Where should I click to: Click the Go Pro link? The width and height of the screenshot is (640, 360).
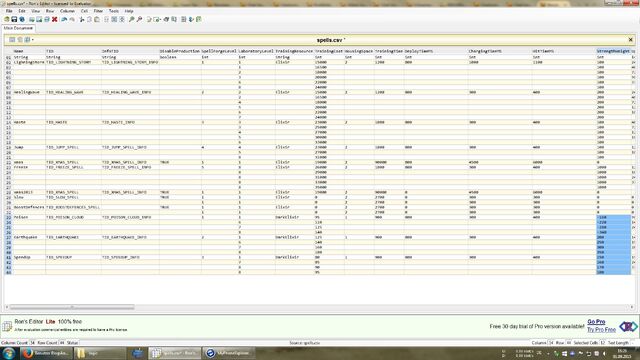[596, 322]
